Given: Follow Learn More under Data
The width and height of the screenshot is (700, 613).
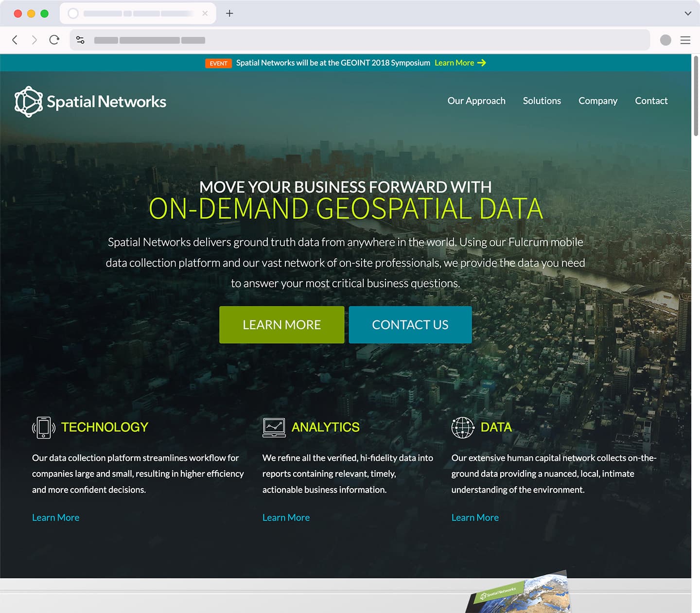Looking at the screenshot, I should click(x=475, y=518).
